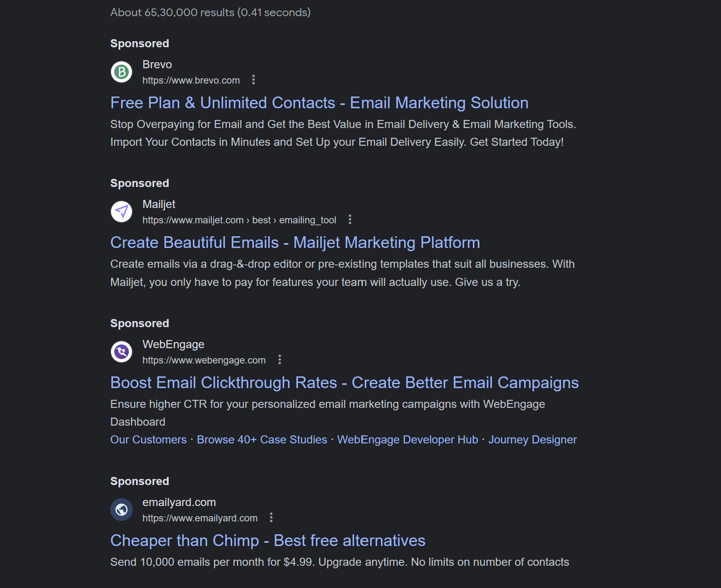Viewport: 721px width, 588px height.
Task: Click the WebEngage site name text
Action: click(x=173, y=344)
